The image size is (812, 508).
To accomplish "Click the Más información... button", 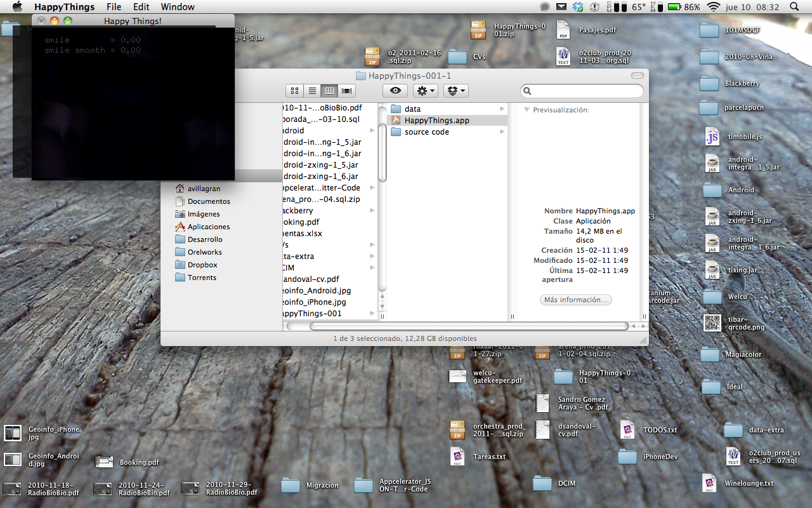I will point(575,300).
